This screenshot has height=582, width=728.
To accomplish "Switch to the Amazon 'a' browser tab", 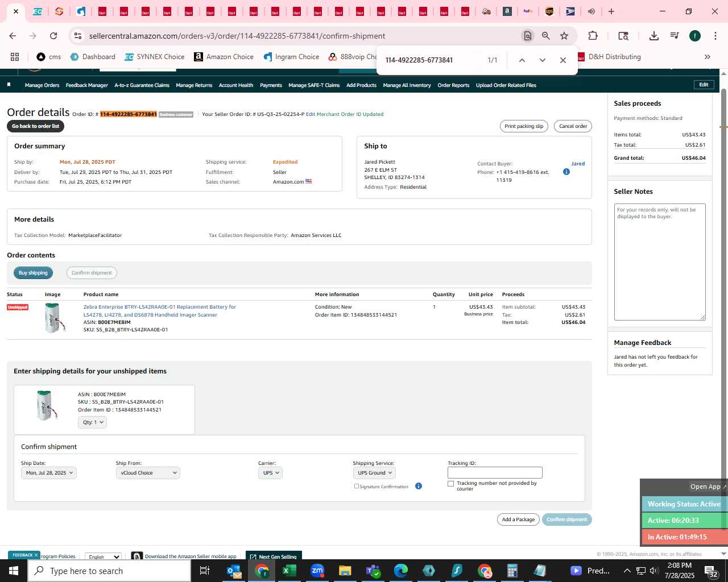I will (507, 11).
